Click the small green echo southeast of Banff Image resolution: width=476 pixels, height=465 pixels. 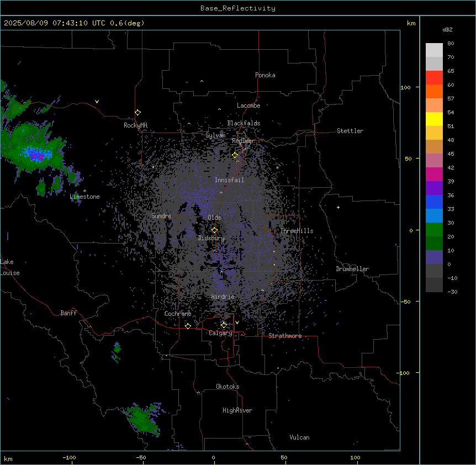click(x=117, y=351)
